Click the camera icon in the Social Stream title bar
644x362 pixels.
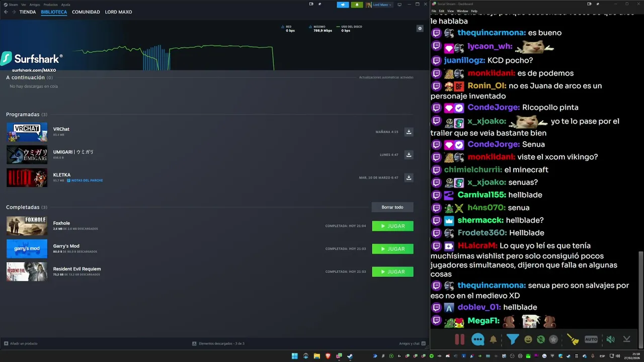point(589,4)
